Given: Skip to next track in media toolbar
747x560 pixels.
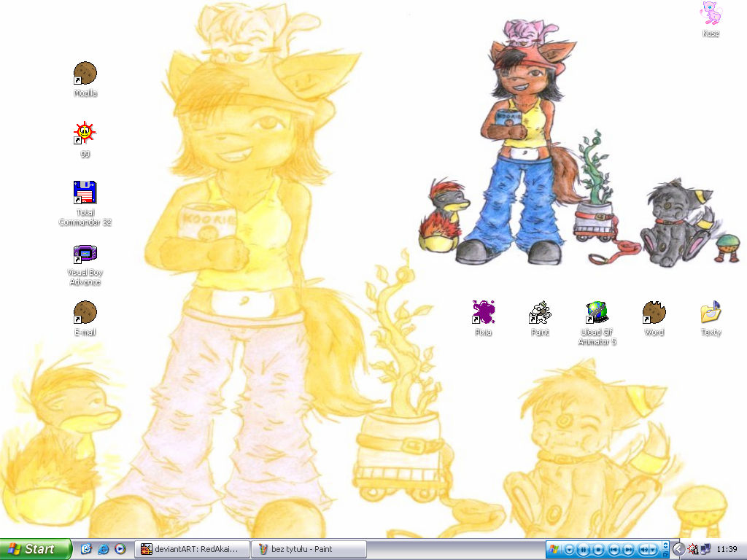Looking at the screenshot, I should pos(628,550).
